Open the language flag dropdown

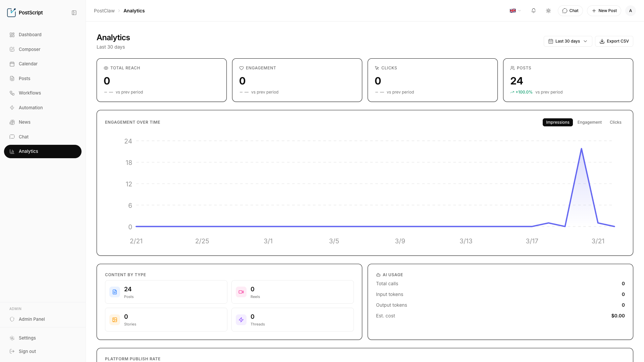[515, 11]
